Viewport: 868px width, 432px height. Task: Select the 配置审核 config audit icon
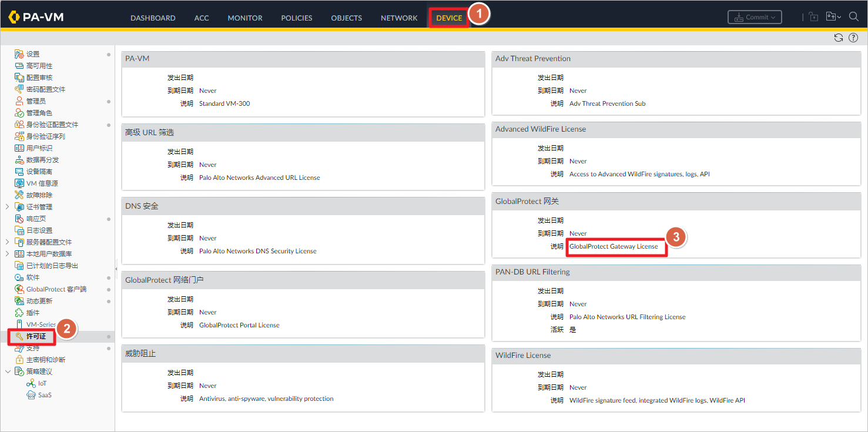click(19, 78)
